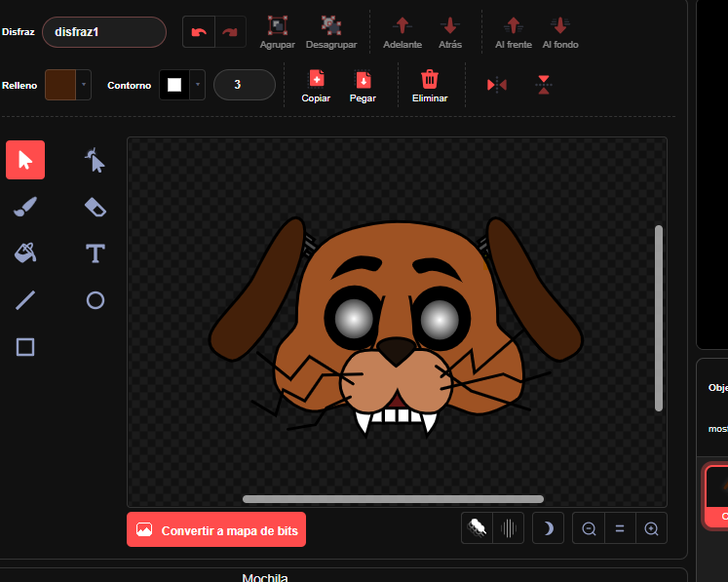Select the Line tool
This screenshot has height=582, width=728.
[x=25, y=300]
